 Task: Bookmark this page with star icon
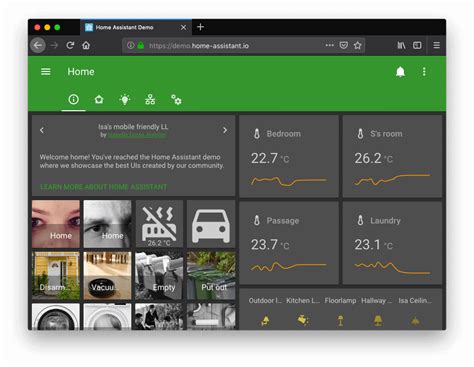358,45
